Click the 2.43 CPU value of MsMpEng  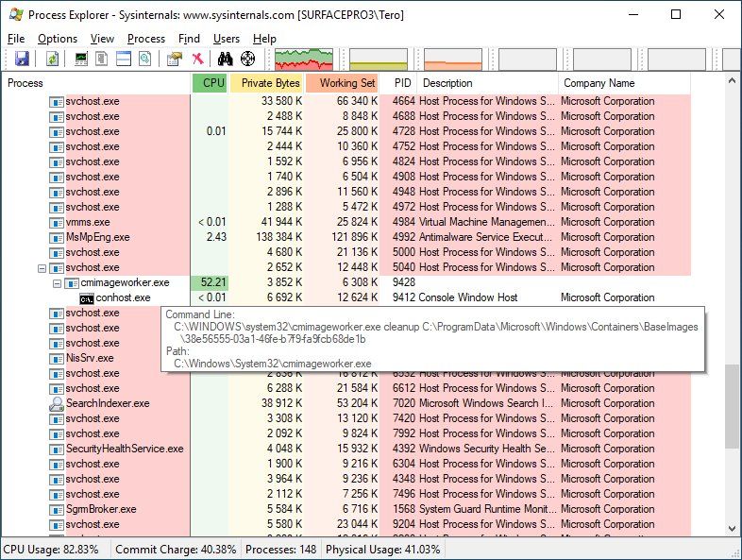pos(217,237)
